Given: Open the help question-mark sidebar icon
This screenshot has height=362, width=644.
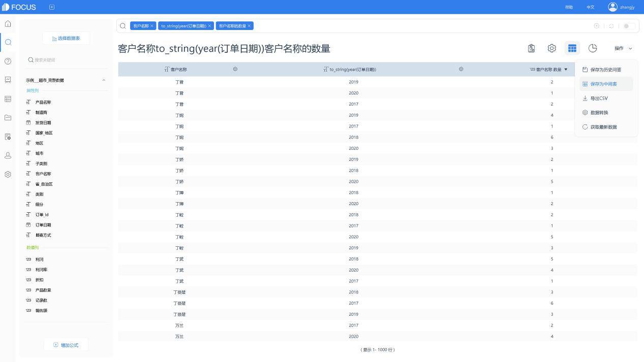Looking at the screenshot, I should tap(8, 61).
